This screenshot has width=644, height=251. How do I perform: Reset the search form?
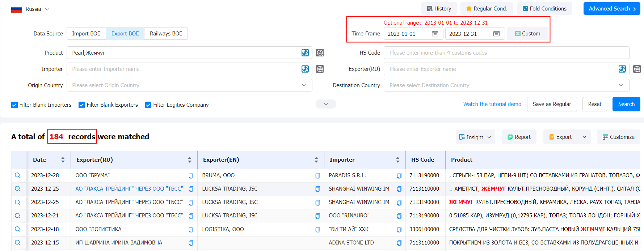594,104
